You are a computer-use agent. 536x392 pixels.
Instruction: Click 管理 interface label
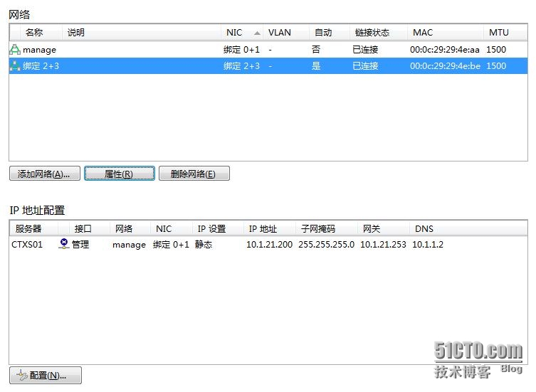pyautogui.click(x=80, y=244)
